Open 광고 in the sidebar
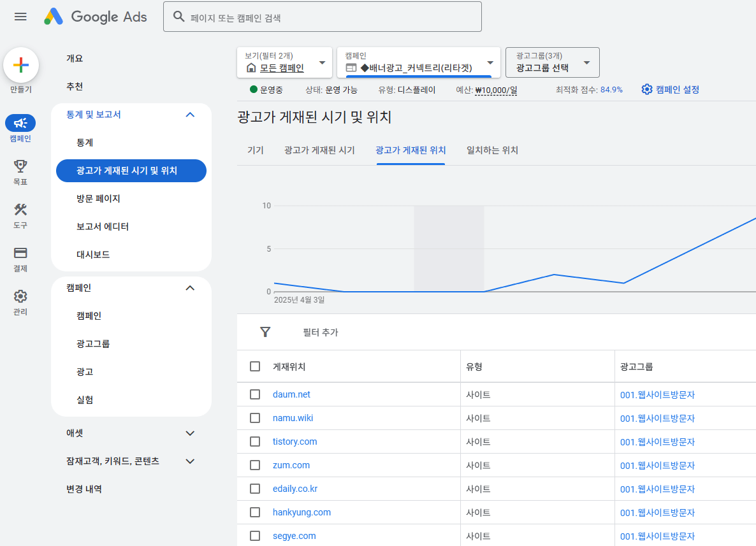The height and width of the screenshot is (546, 756). coord(85,371)
